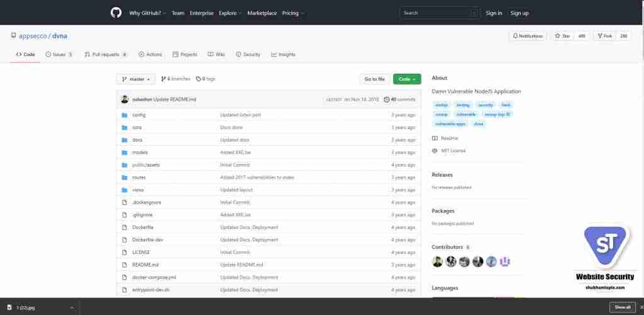Image resolution: width=644 pixels, height=315 pixels.
Task: Expand the Explore menu
Action: click(230, 13)
